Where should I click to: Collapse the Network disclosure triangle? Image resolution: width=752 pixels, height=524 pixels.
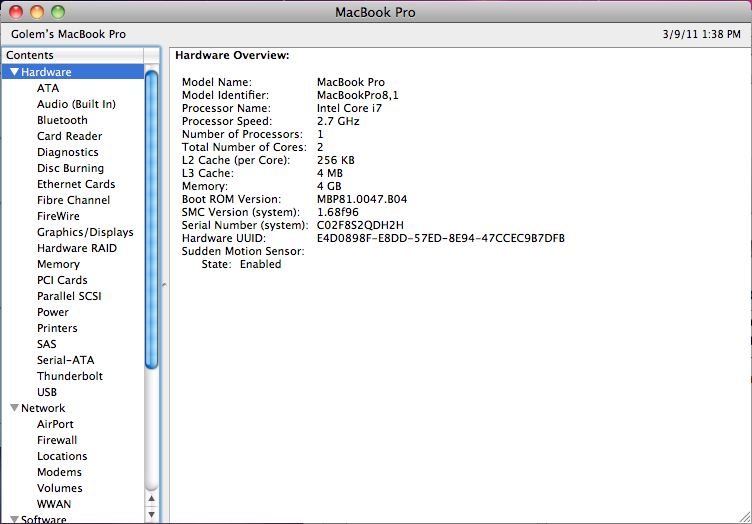click(14, 408)
